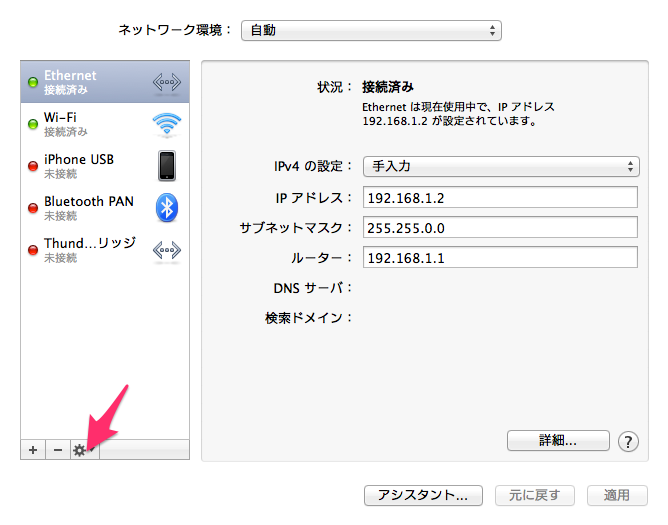Remove the selected service with the minus button
The width and height of the screenshot is (668, 525).
(x=58, y=450)
